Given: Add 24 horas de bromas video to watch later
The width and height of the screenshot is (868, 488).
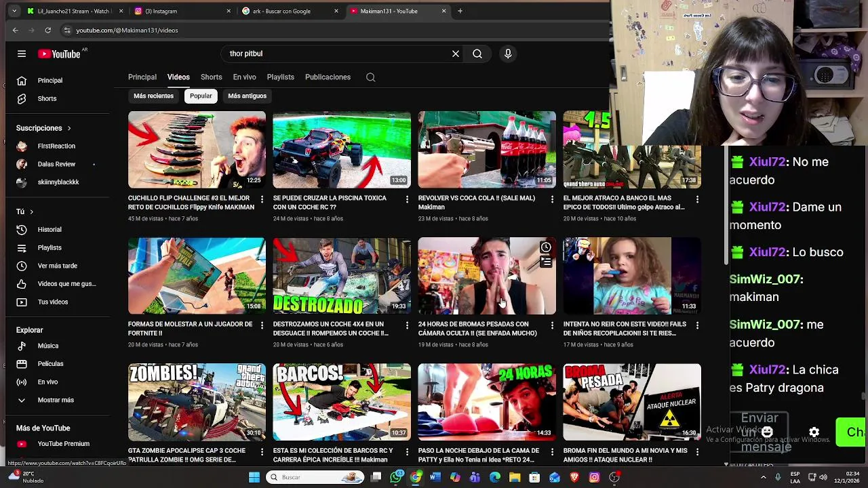Looking at the screenshot, I should coord(546,247).
